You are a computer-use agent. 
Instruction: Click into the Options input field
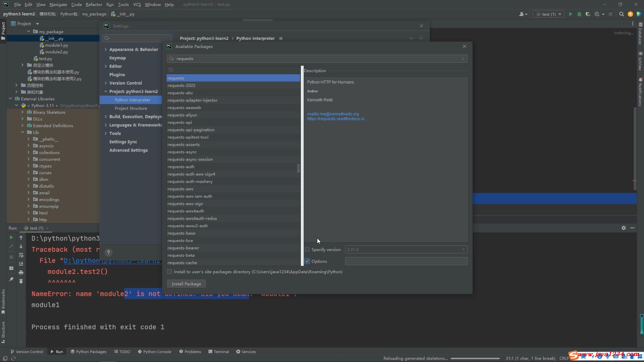tap(406, 261)
